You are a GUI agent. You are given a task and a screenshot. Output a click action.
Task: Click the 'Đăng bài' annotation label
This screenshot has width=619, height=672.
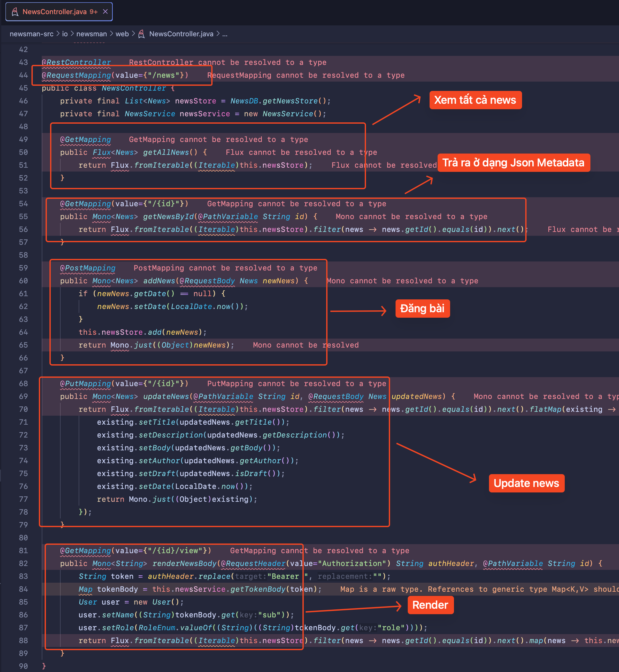pos(422,308)
